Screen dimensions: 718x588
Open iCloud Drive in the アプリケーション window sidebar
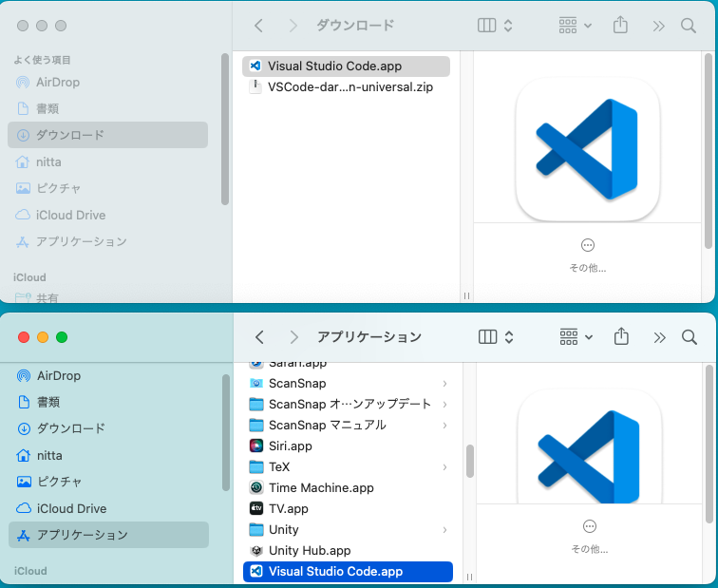coord(70,508)
